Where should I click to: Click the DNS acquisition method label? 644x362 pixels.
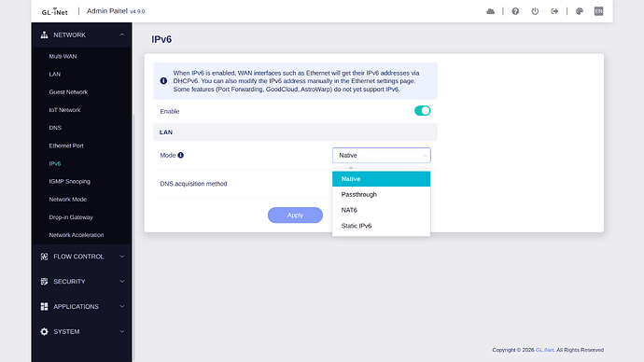(193, 184)
